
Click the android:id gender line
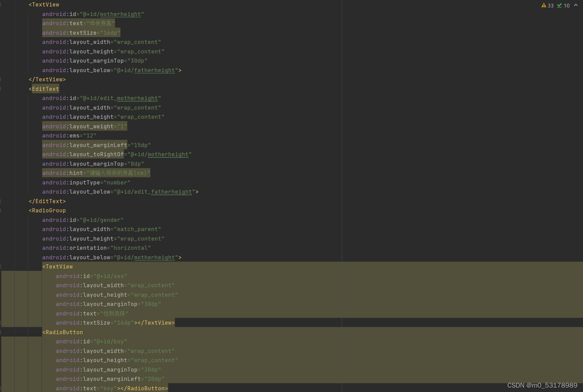click(x=83, y=220)
